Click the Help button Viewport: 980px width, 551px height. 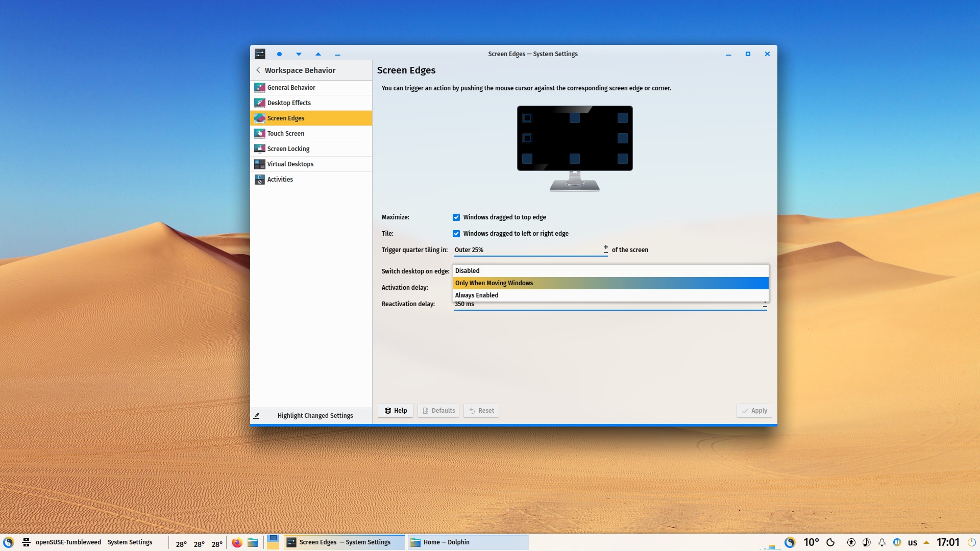tap(396, 411)
